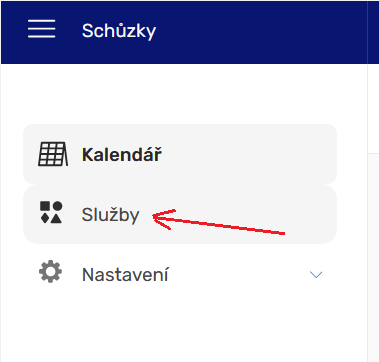Image resolution: width=379 pixels, height=362 pixels.
Task: Expand Nastavení with the blue chevron
Action: pyautogui.click(x=316, y=275)
